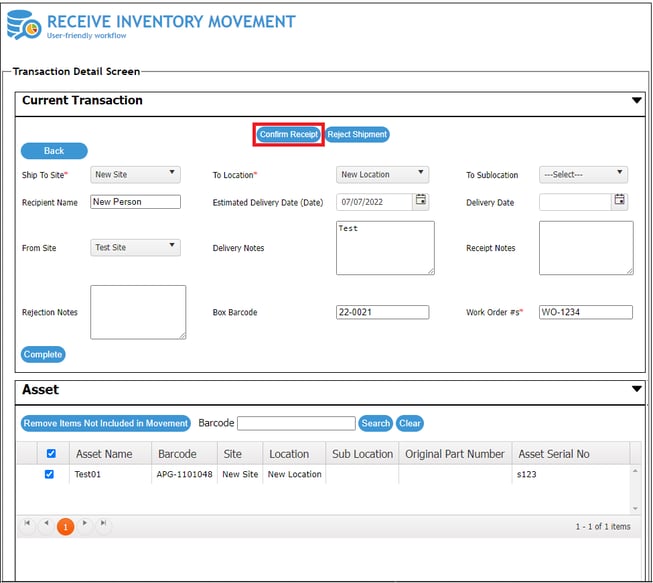Viewport: 653px width, 583px height.
Task: Collapse the Asset section arrow
Action: (x=636, y=389)
